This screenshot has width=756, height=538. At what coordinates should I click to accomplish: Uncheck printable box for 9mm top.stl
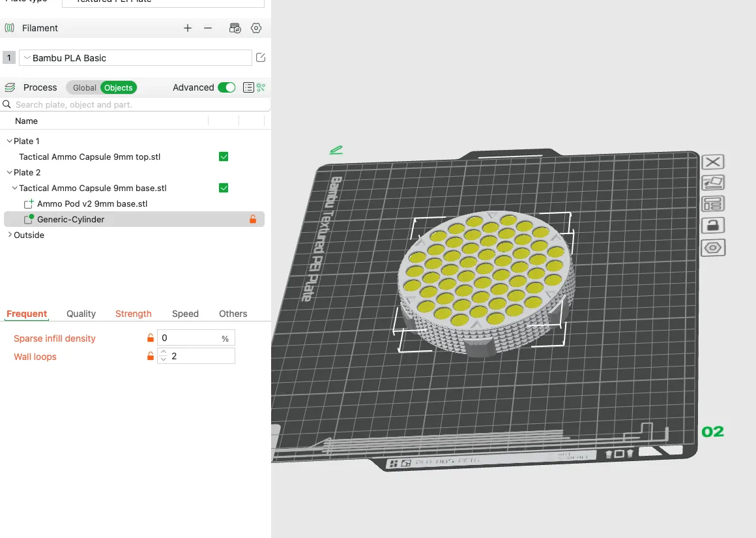coord(224,157)
